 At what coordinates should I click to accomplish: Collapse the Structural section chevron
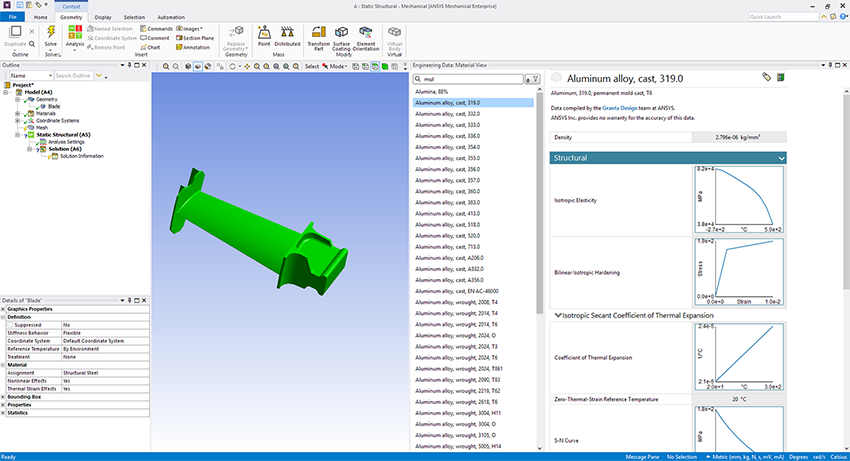(781, 158)
